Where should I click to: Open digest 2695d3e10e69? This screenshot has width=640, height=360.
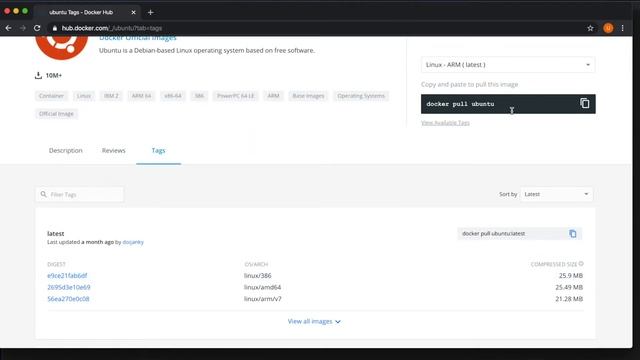[69, 287]
